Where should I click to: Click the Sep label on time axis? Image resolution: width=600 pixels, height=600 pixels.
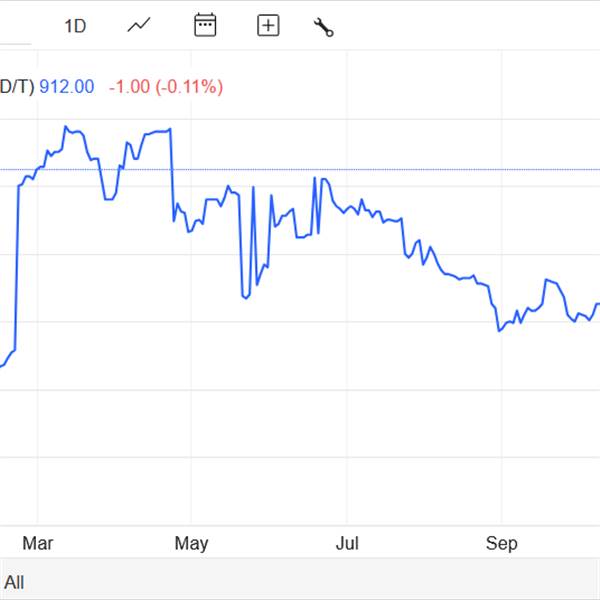[x=501, y=544]
